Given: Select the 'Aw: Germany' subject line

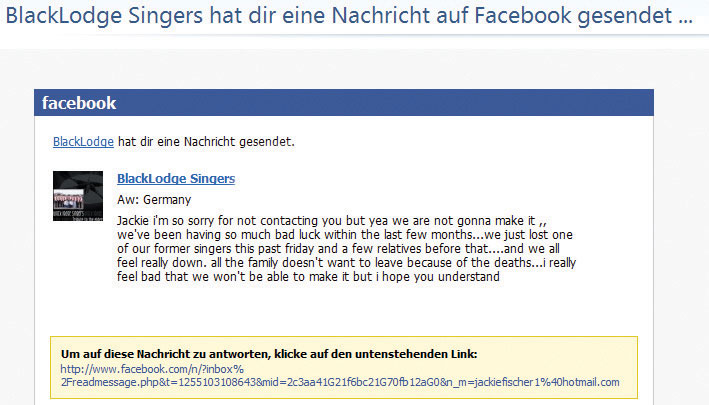Looking at the screenshot, I should 154,200.
